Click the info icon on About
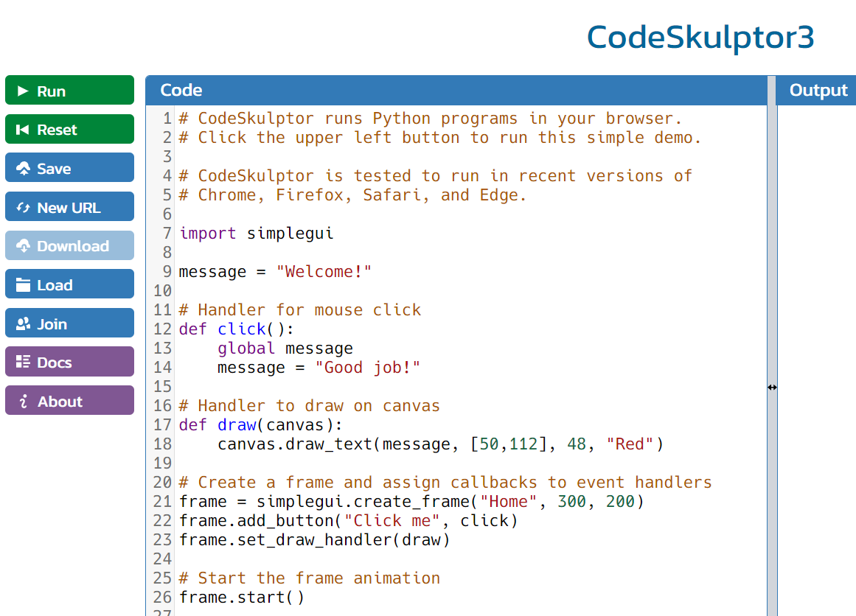 [23, 401]
